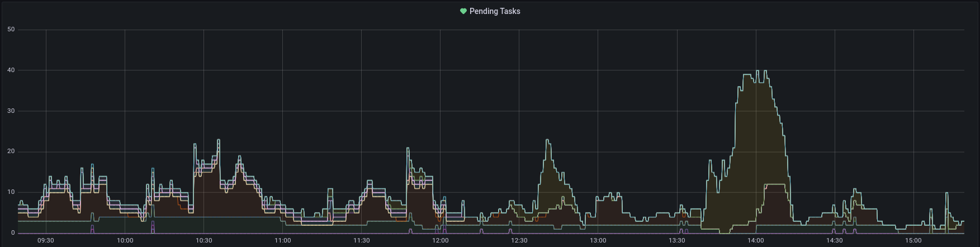The height and width of the screenshot is (247, 980).
Task: Click the 09:30 time axis label
Action: coord(46,240)
